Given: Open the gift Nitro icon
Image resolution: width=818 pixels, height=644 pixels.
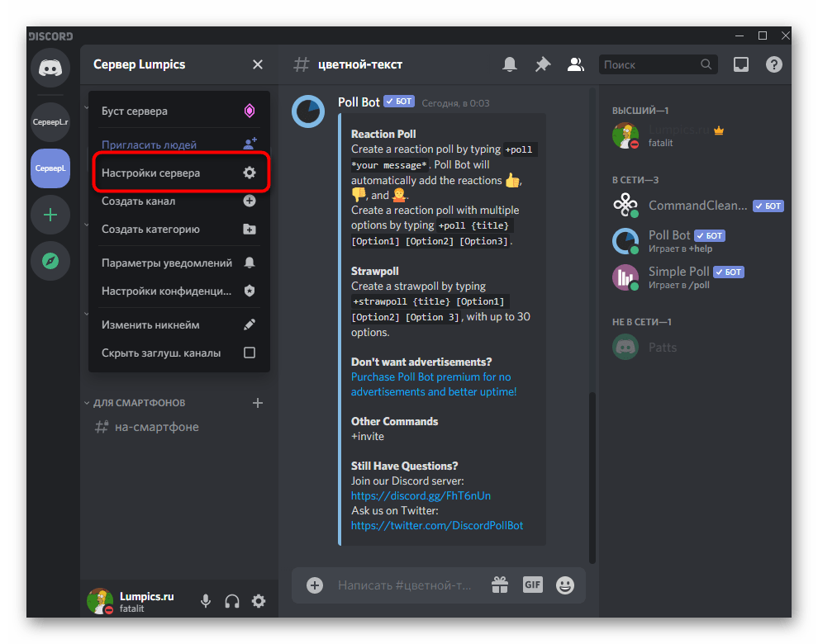Looking at the screenshot, I should click(500, 585).
